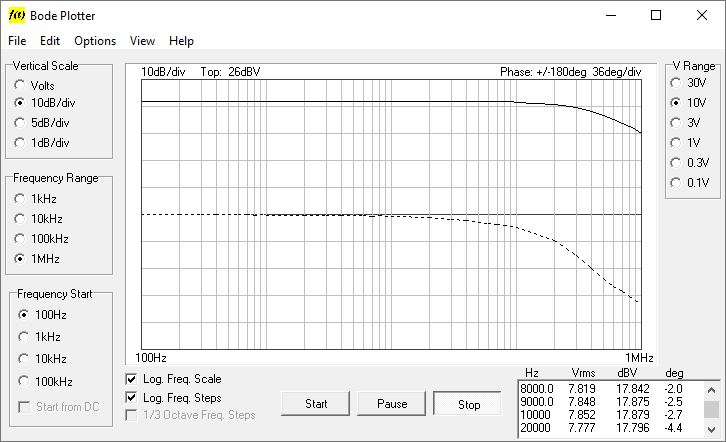Viewport: 726px width, 442px height.
Task: Set Frequency Start to 100Hz
Action: [23, 315]
